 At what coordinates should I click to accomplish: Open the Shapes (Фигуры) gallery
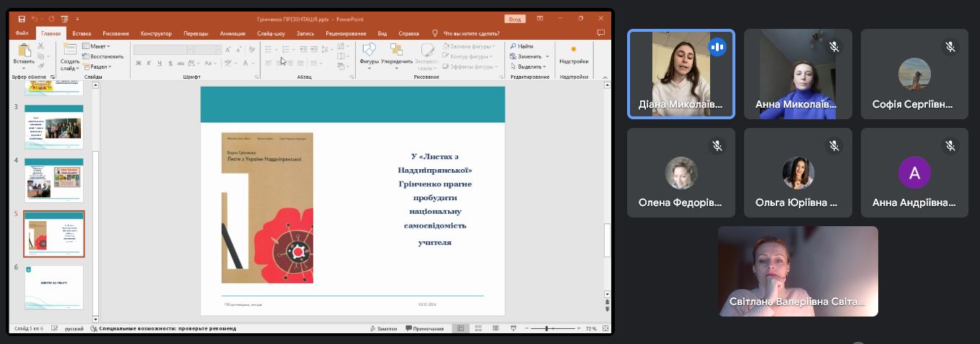(369, 53)
